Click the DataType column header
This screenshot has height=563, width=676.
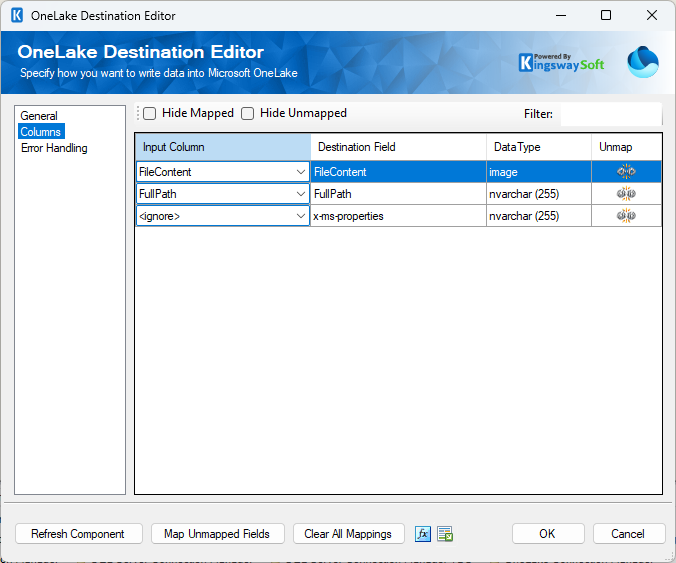[538, 147]
